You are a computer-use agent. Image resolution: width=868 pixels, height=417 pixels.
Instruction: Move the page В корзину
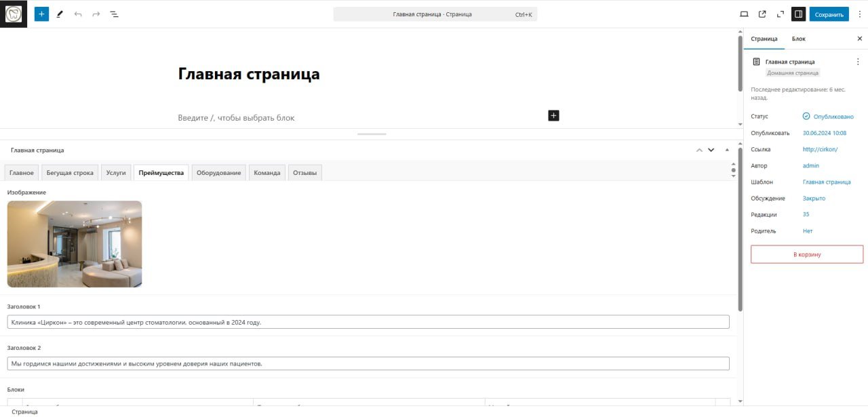pos(807,254)
